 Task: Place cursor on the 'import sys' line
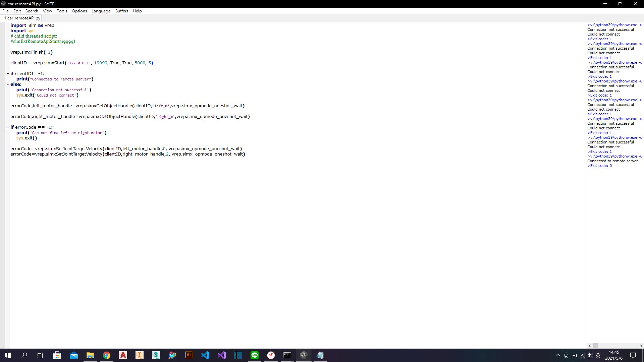(x=22, y=31)
